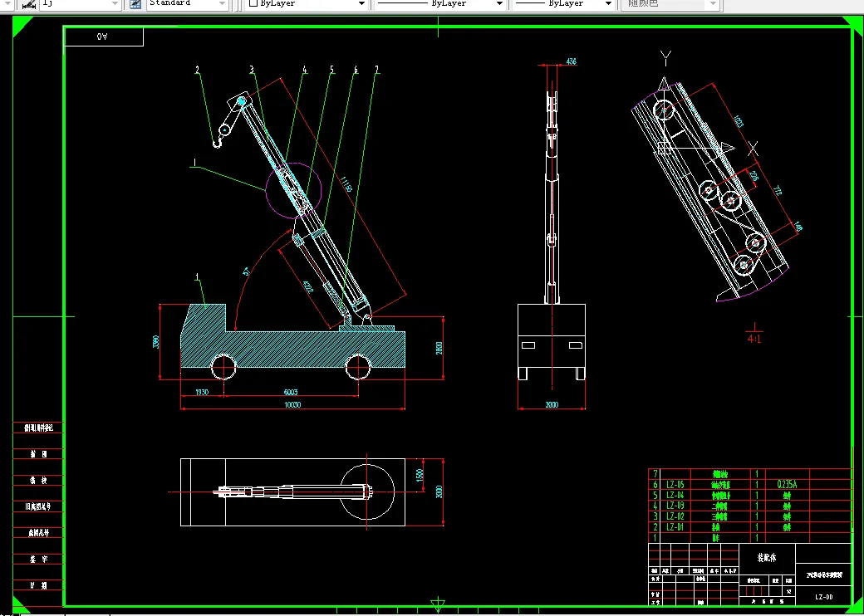This screenshot has width=864, height=616.
Task: Select the 1500 dimension on the plan view
Action: tap(420, 473)
